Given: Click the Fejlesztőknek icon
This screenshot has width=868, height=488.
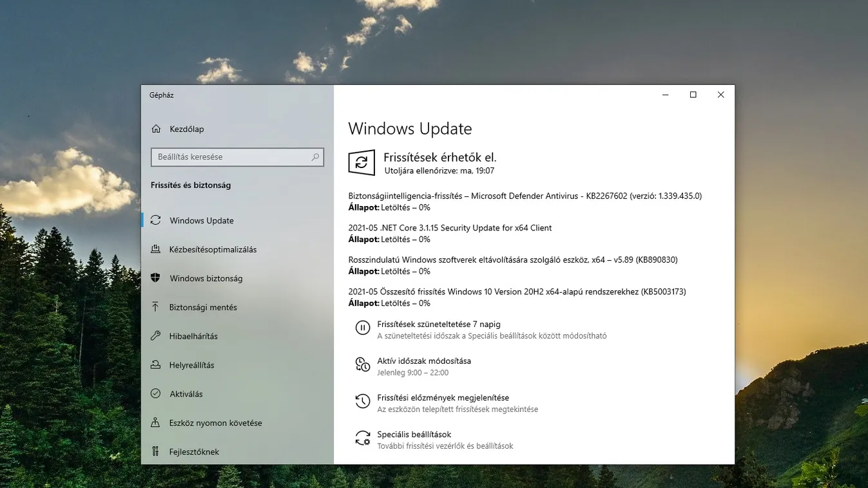Looking at the screenshot, I should coord(155,451).
